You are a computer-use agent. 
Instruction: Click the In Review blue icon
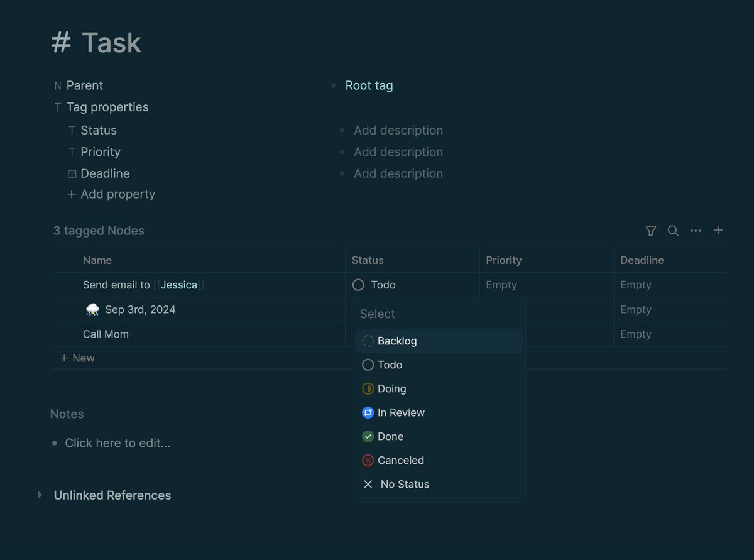[368, 412]
